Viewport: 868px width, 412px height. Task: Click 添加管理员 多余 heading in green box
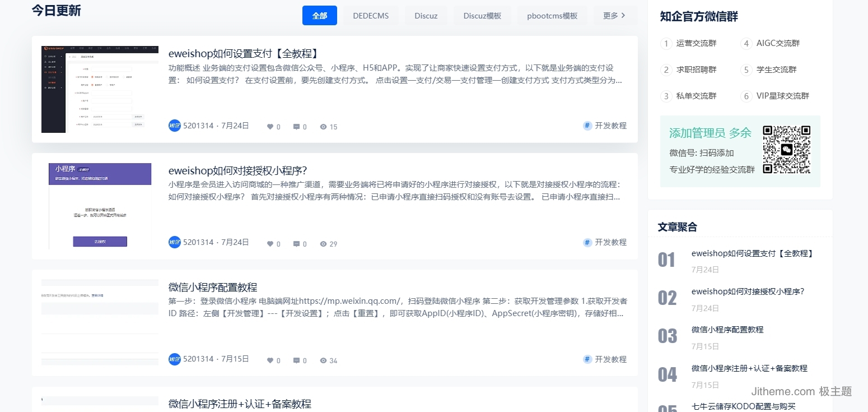click(x=710, y=133)
